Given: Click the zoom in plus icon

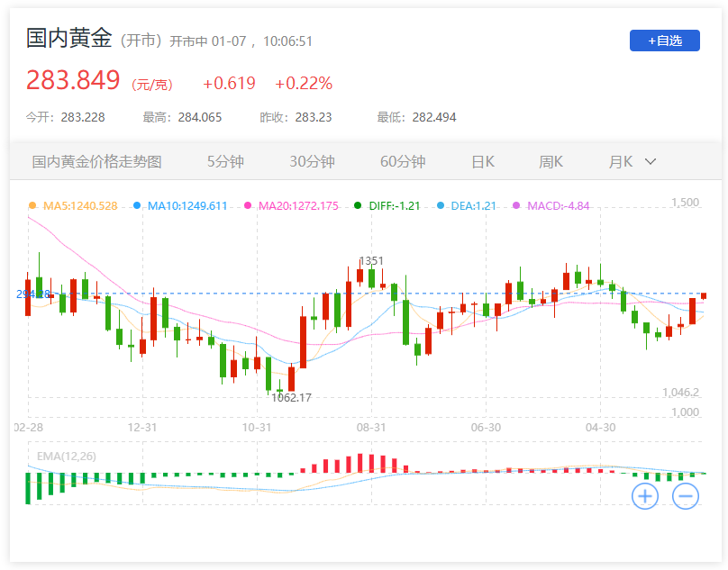Looking at the screenshot, I should point(644,495).
